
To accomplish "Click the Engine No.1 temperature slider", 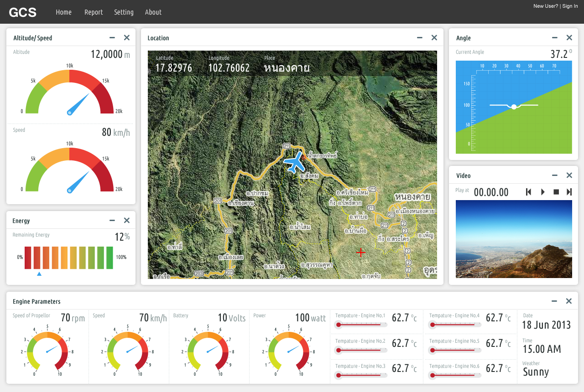I will pyautogui.click(x=361, y=325).
